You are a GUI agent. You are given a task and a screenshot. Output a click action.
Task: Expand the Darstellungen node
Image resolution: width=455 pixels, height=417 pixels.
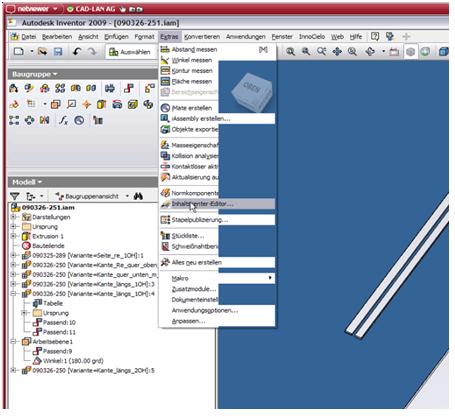click(13, 217)
